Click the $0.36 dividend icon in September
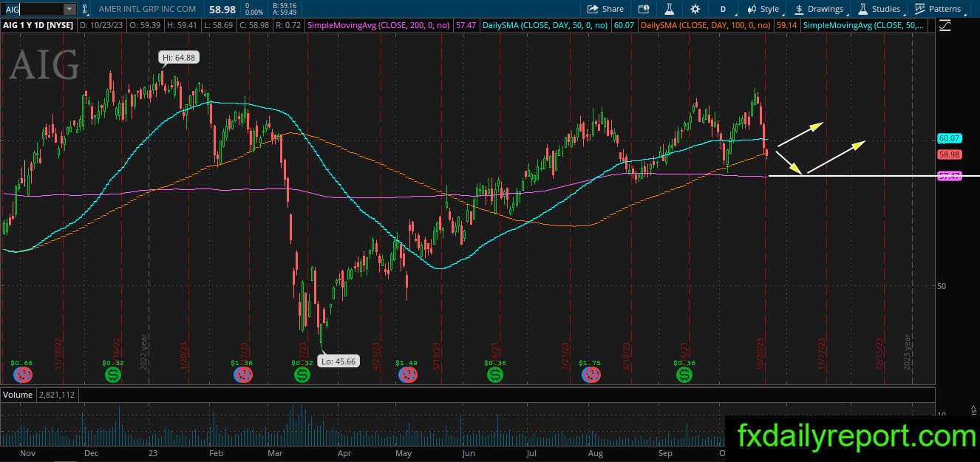Screen dimensions: 980x462 tap(684, 375)
